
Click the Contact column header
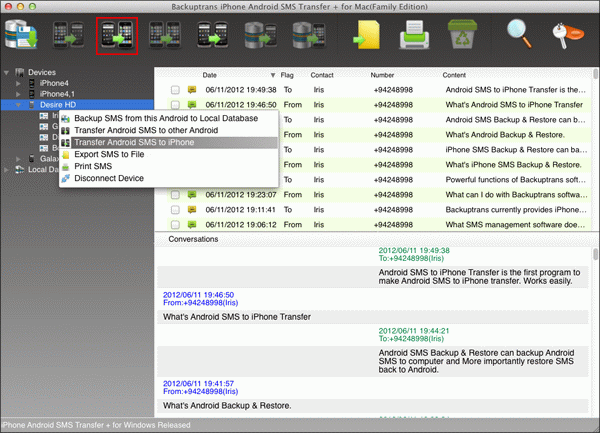tap(322, 75)
